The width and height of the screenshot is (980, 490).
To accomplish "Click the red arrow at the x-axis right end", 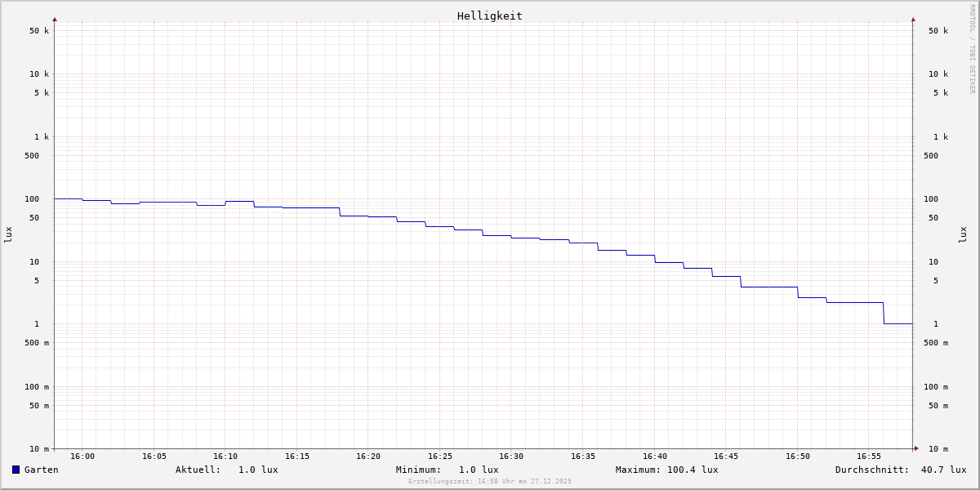I will (x=916, y=448).
